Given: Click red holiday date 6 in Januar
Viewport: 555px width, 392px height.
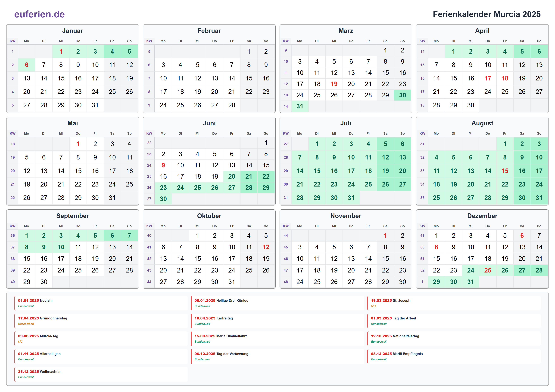Looking at the screenshot, I should [x=27, y=65].
